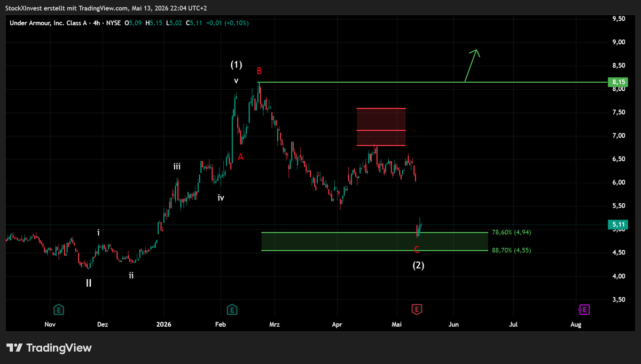
Task: Click the 7,00 price axis value
Action: pos(619,136)
